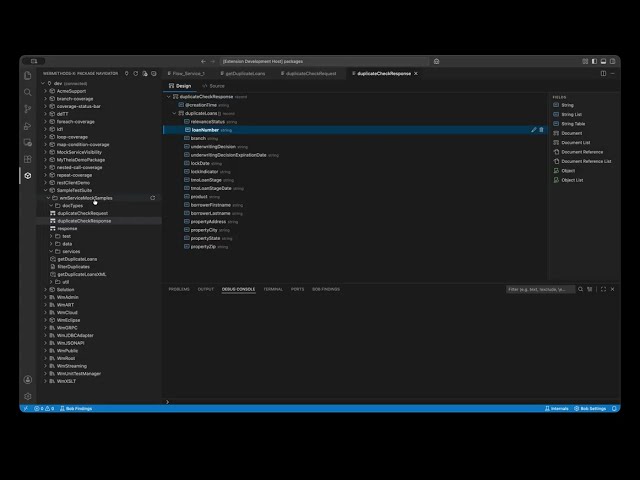Viewport: 640px width, 480px height.
Task: Open errors and warnings count in status bar
Action: click(x=44, y=409)
